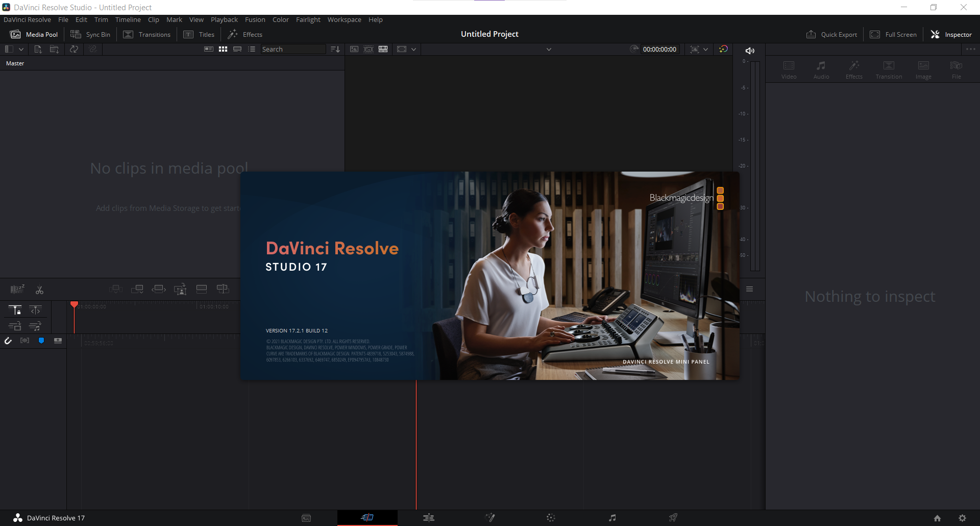Open the Transitions panel button
This screenshot has height=526, width=980.
coord(146,34)
